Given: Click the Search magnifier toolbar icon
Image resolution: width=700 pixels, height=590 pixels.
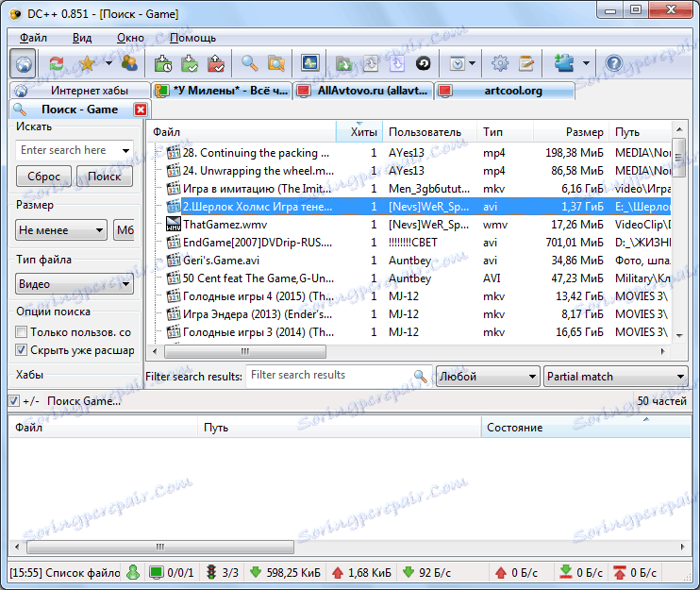Looking at the screenshot, I should (249, 63).
